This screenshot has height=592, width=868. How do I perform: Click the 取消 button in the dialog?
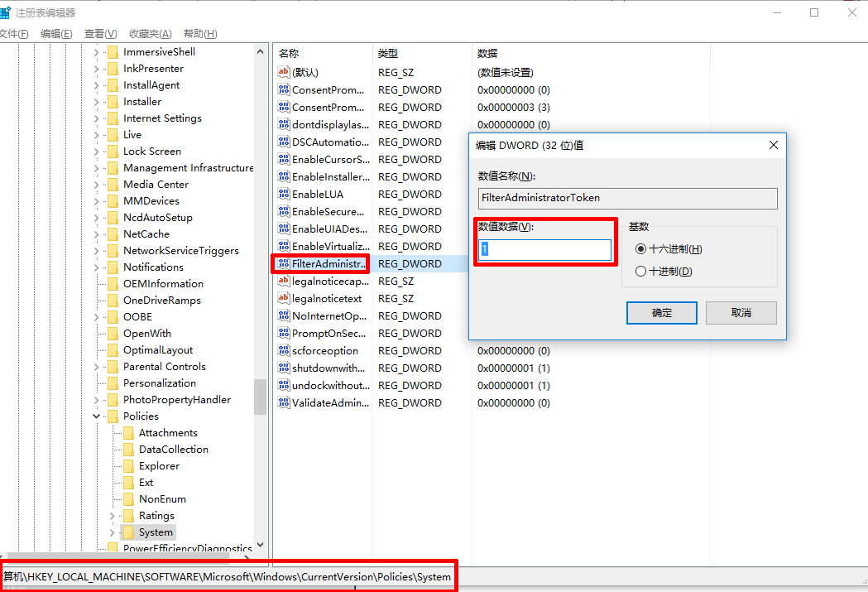tap(741, 312)
